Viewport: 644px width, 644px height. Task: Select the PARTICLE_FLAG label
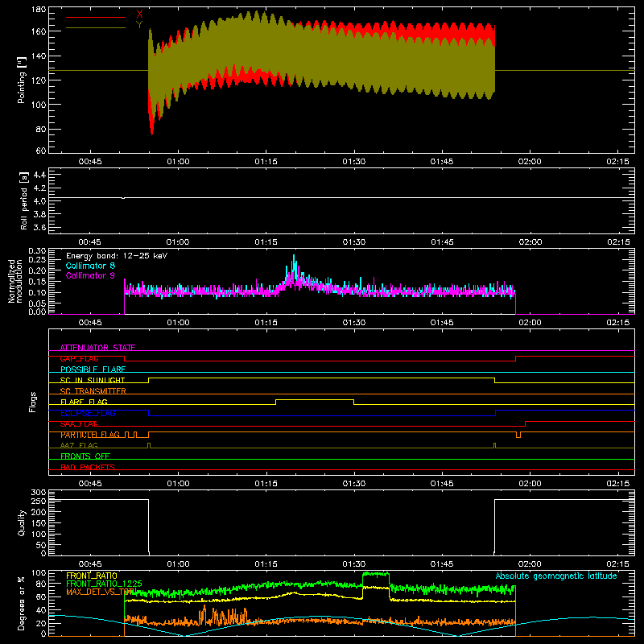90,435
